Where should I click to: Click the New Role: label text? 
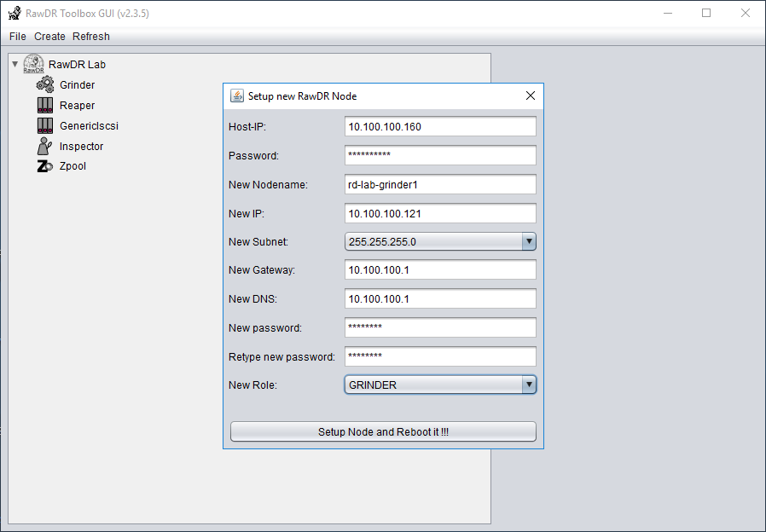252,385
